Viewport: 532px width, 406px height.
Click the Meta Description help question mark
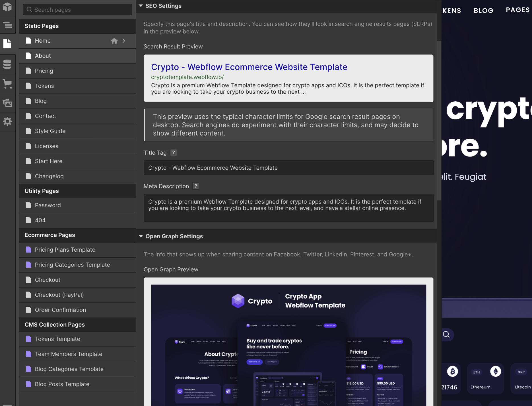tap(196, 186)
